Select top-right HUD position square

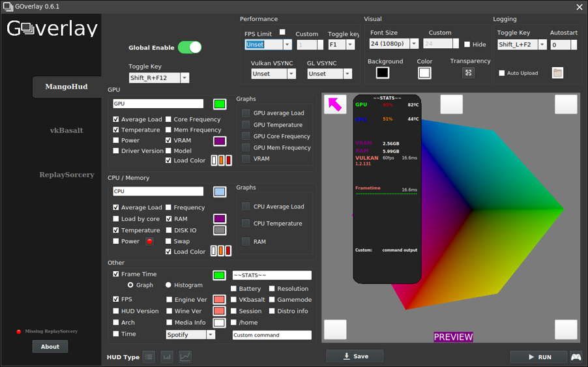point(566,104)
